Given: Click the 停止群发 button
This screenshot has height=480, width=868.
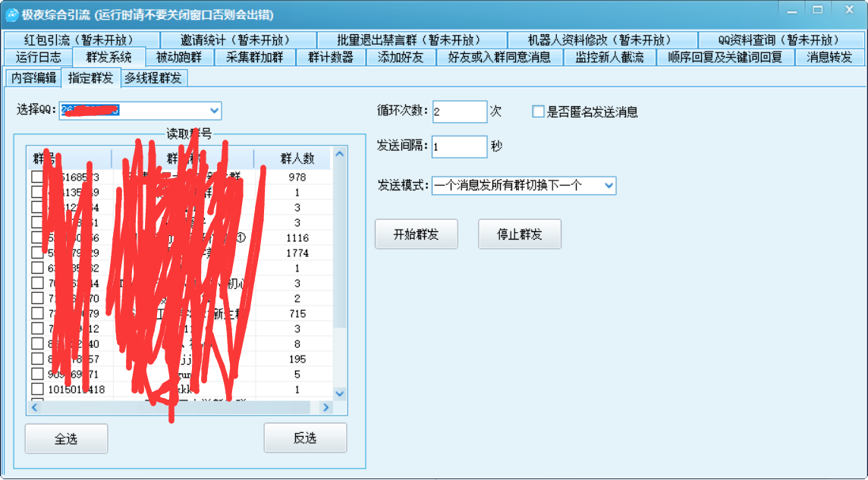Looking at the screenshot, I should pyautogui.click(x=520, y=234).
